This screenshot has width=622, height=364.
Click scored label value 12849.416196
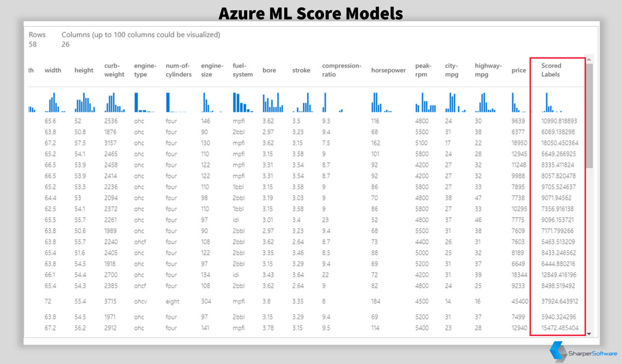tap(559, 275)
